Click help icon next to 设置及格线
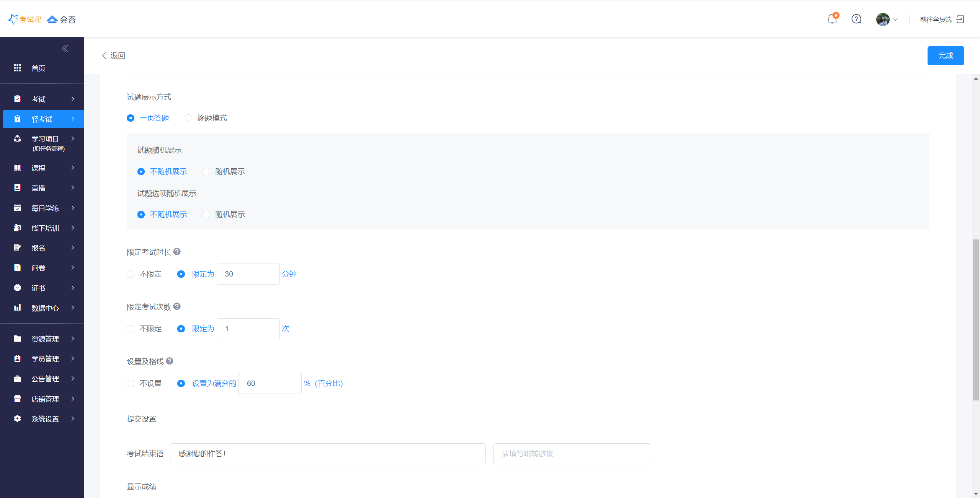The width and height of the screenshot is (980, 498). [x=170, y=361]
